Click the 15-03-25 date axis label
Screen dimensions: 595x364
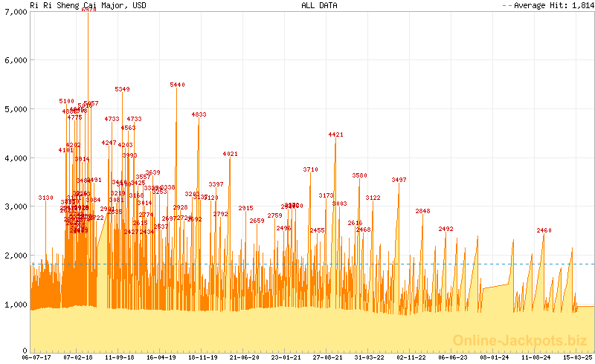pos(577,357)
